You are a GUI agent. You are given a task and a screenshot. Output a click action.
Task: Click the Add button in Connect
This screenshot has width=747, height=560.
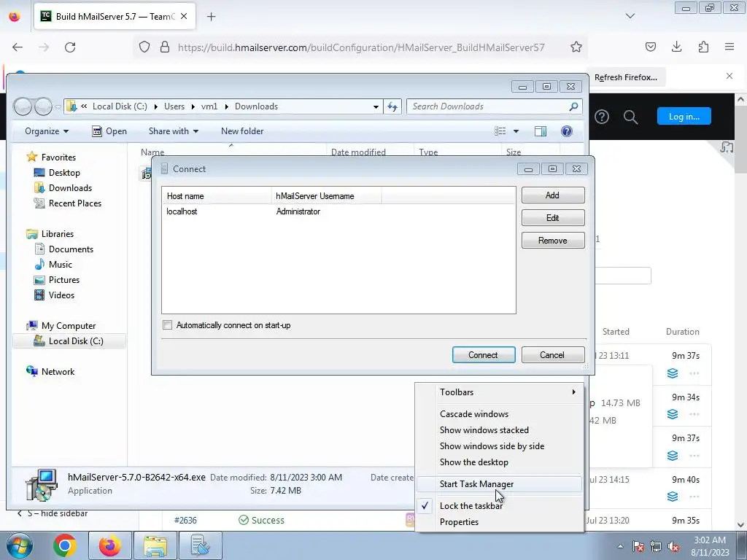pos(553,195)
